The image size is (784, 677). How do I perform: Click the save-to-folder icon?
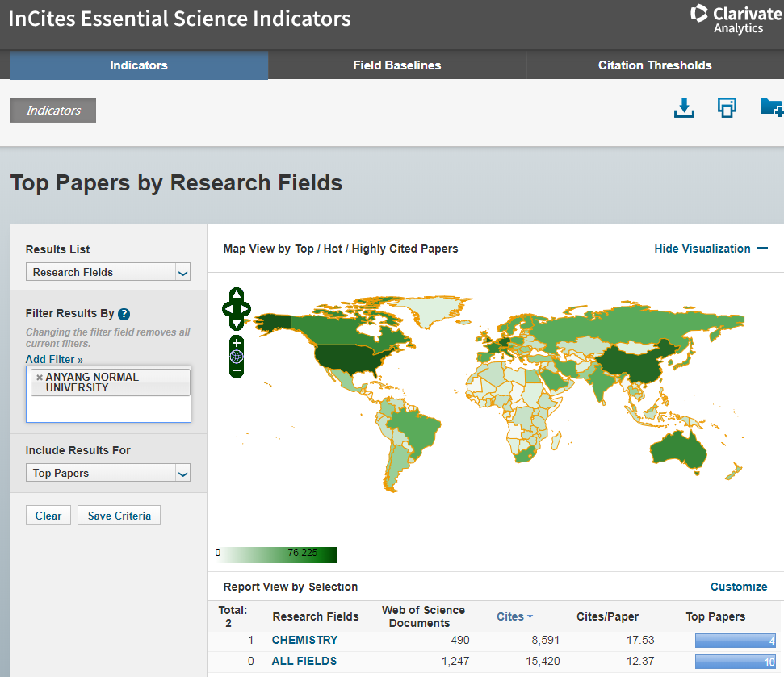point(771,107)
